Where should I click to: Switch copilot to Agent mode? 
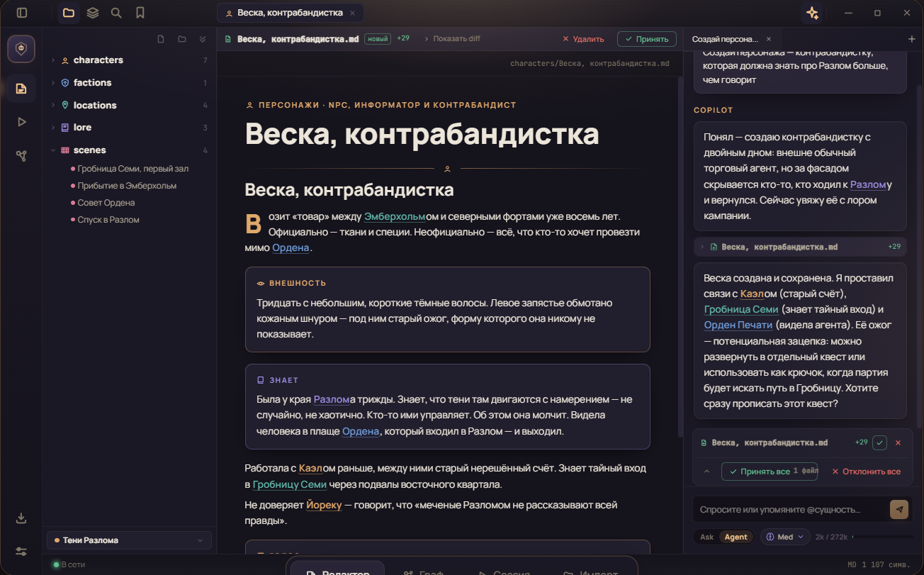pyautogui.click(x=736, y=537)
